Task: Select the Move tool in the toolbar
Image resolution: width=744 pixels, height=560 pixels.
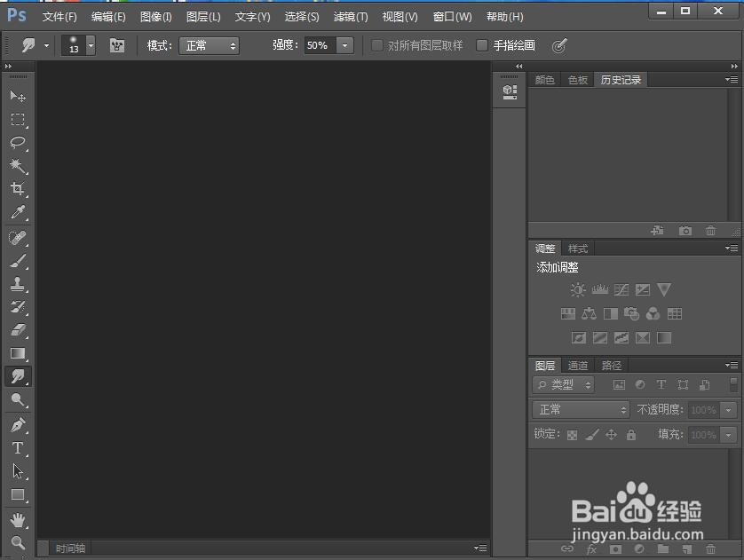Action: tap(19, 98)
